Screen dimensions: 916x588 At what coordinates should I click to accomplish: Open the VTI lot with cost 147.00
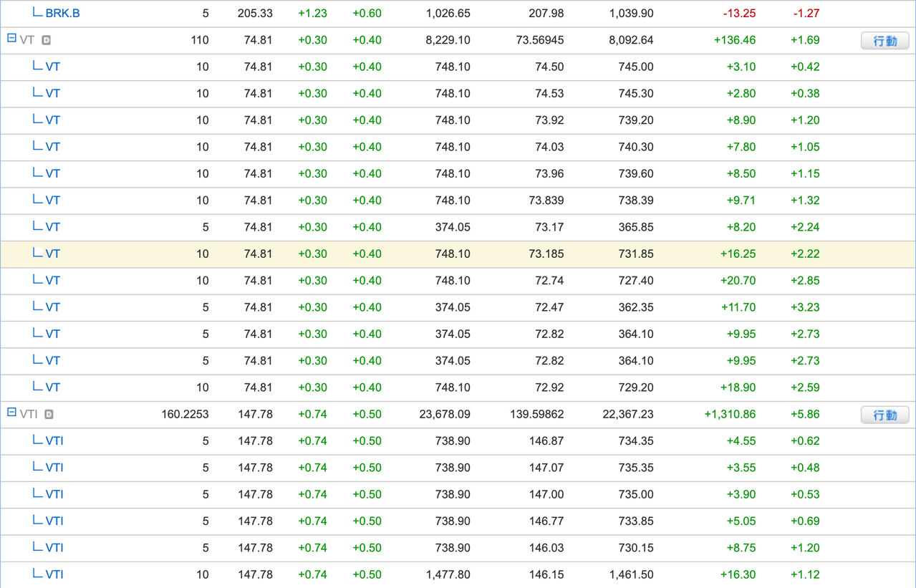click(x=54, y=494)
